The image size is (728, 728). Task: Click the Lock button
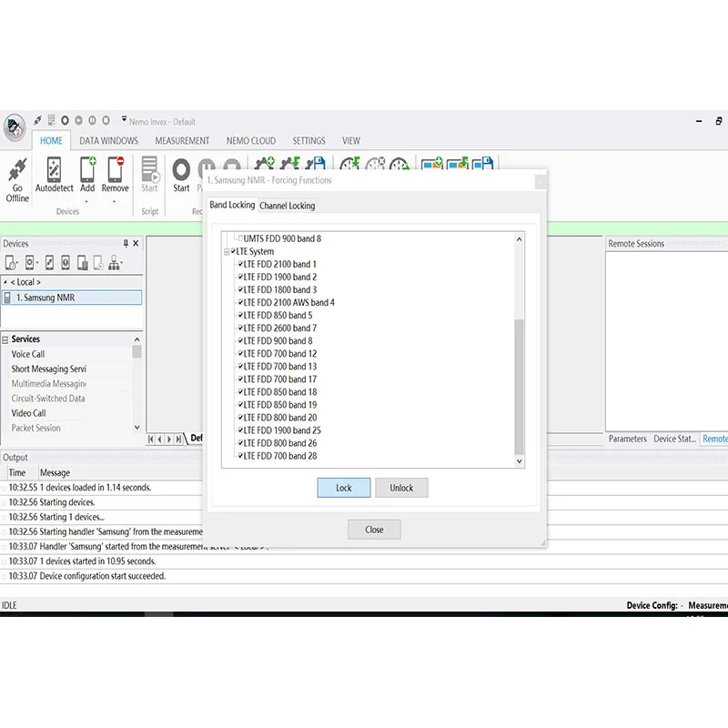[x=344, y=488]
